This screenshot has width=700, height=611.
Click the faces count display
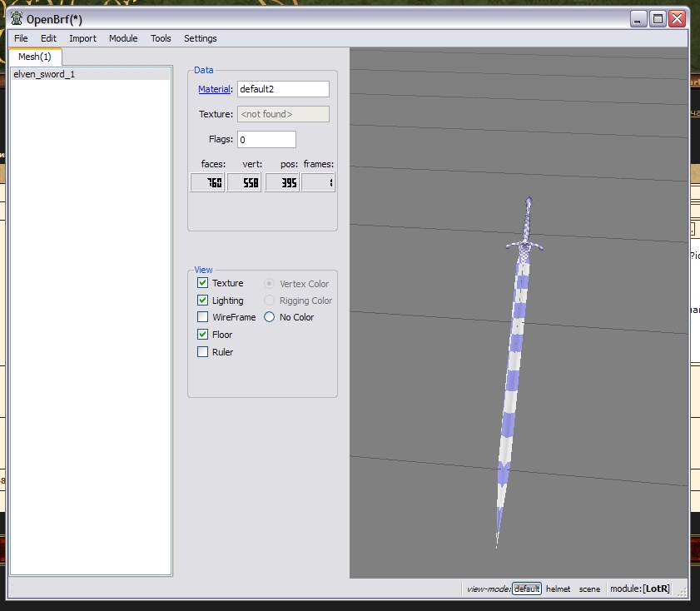coord(207,182)
